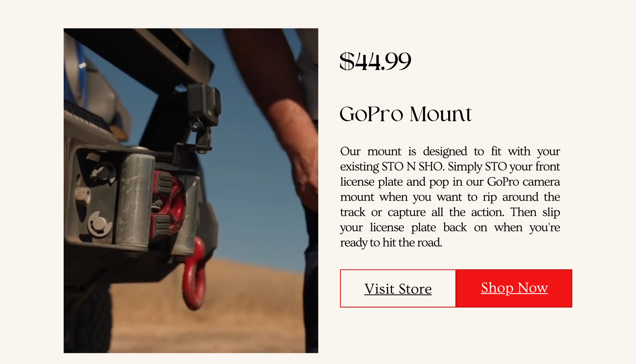Open the red Shop Now button
The width and height of the screenshot is (636, 364).
point(514,288)
